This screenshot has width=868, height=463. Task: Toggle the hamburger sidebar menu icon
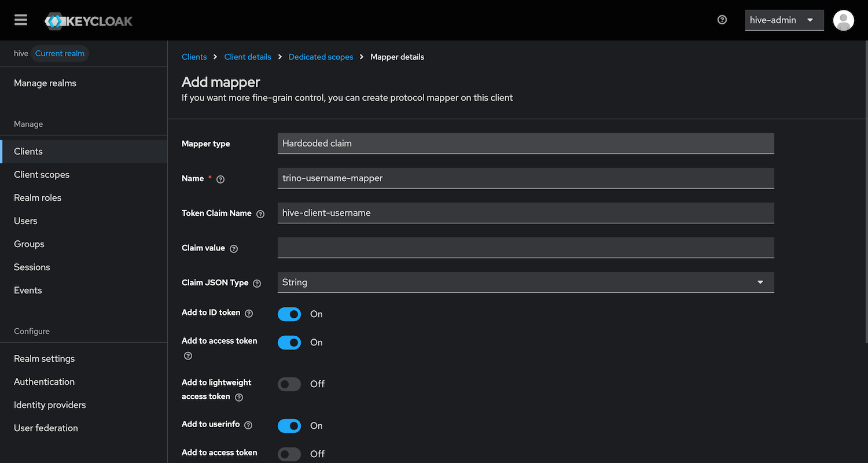[x=21, y=20]
